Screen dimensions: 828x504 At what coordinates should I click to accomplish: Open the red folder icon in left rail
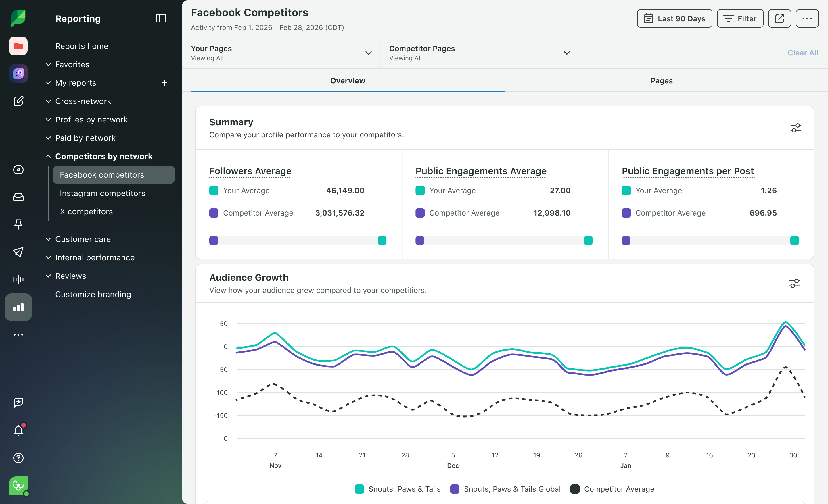18,46
